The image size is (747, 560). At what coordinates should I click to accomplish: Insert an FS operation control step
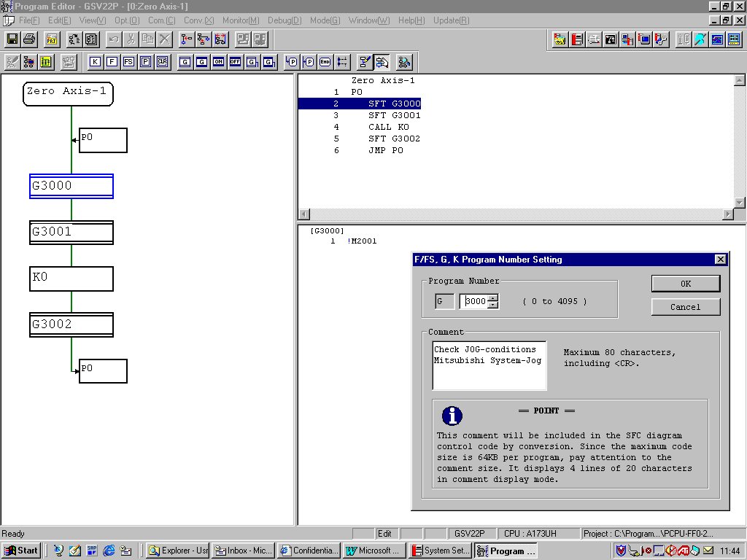click(x=128, y=62)
